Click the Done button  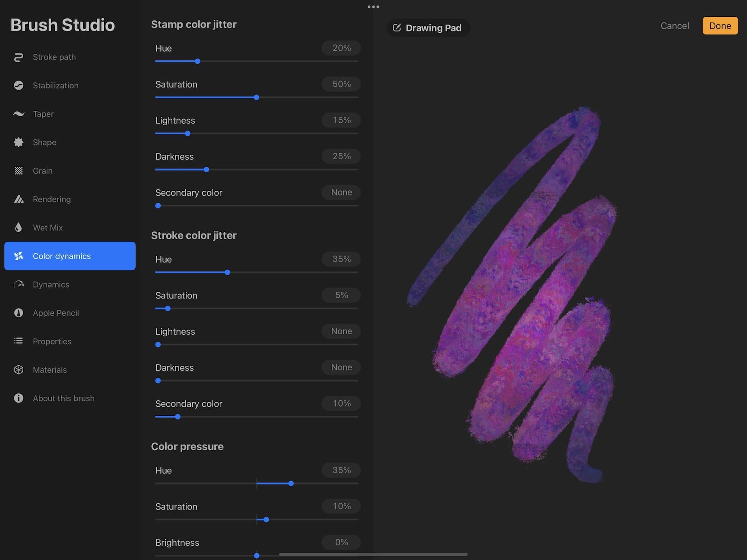[720, 26]
